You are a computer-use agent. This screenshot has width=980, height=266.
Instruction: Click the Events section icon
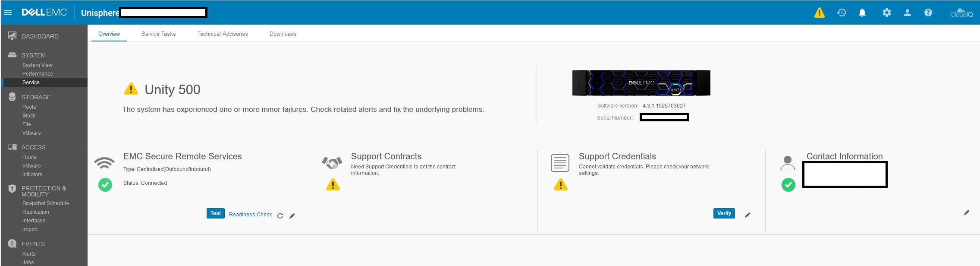[12, 244]
